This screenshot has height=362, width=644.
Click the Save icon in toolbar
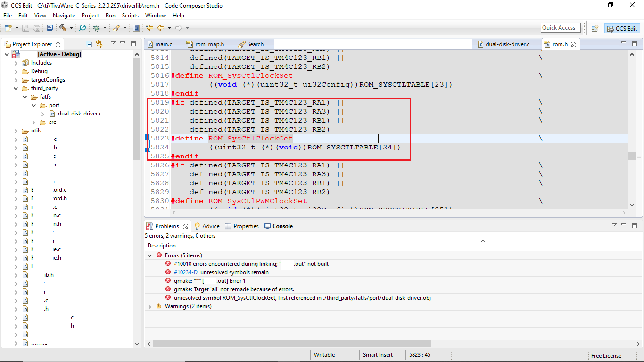pyautogui.click(x=26, y=28)
